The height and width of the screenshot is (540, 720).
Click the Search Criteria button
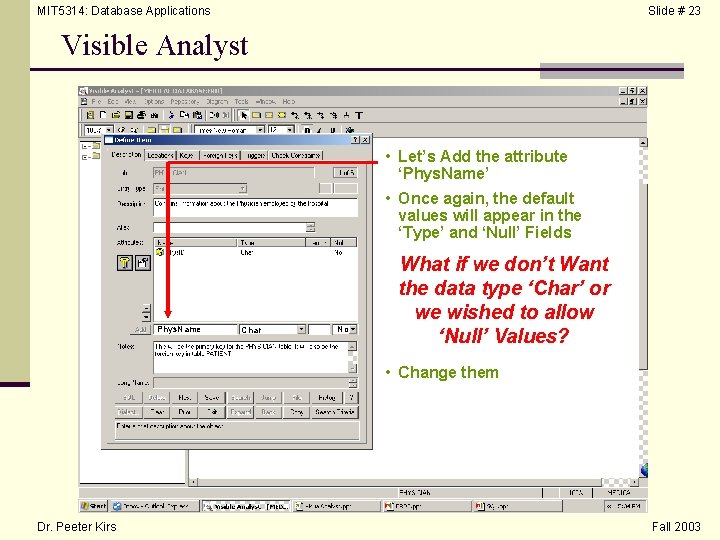click(x=335, y=412)
